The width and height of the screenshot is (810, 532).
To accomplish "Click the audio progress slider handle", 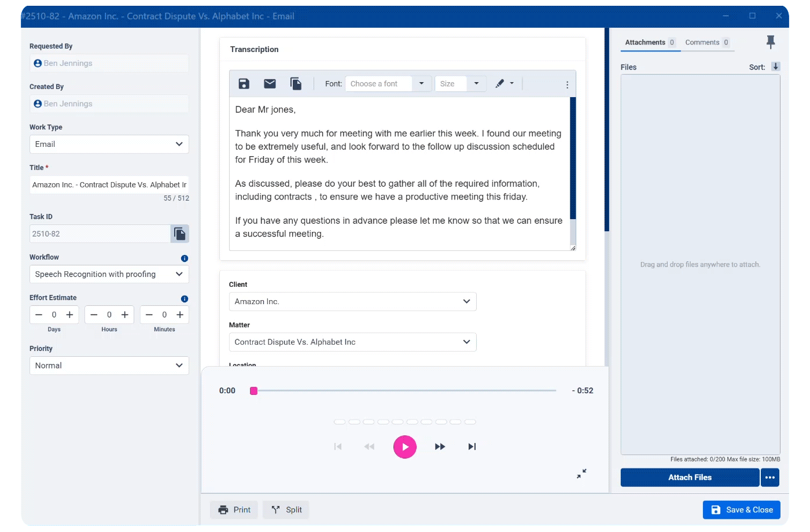I will pyautogui.click(x=253, y=391).
